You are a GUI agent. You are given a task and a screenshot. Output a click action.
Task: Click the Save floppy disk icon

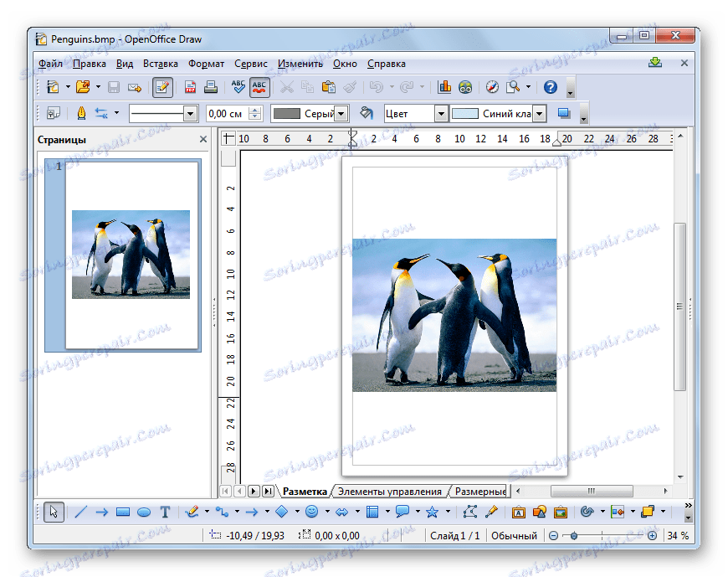pos(114,87)
